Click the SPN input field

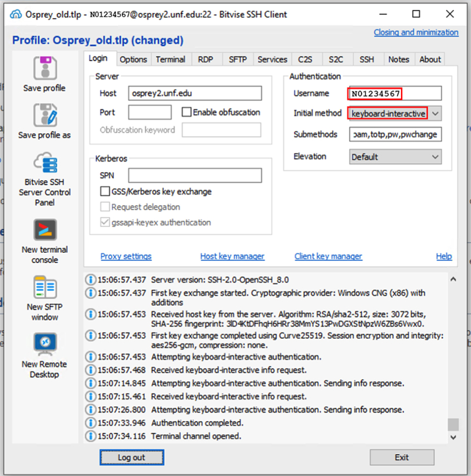(195, 176)
